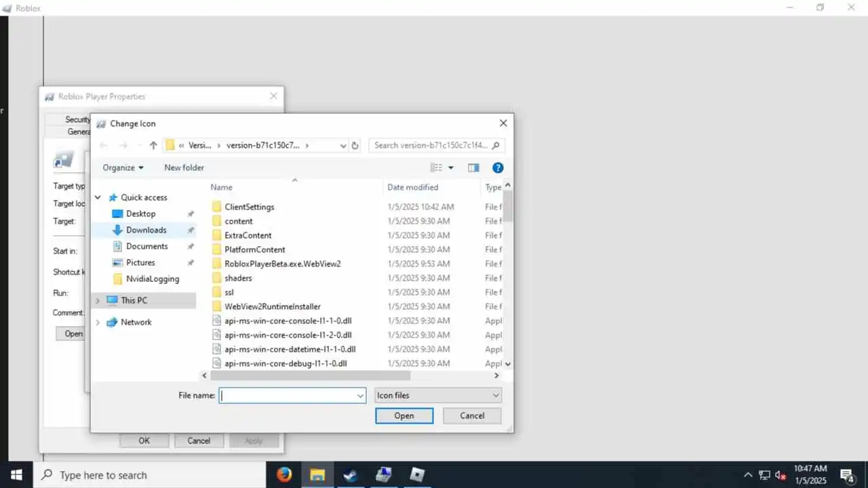
Task: Select api-ms-win-core-console-l1-1-0.dll file
Action: [288, 321]
